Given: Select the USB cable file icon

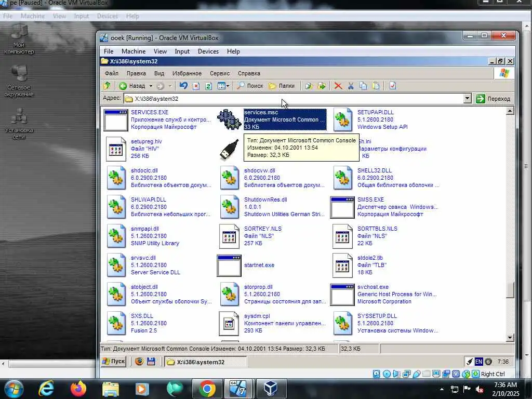Looking at the screenshot, I should click(229, 149).
